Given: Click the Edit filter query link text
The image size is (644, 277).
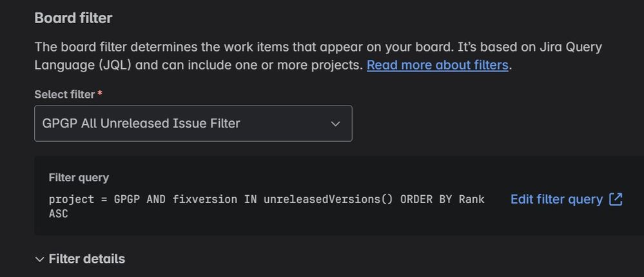Looking at the screenshot, I should [x=556, y=200].
